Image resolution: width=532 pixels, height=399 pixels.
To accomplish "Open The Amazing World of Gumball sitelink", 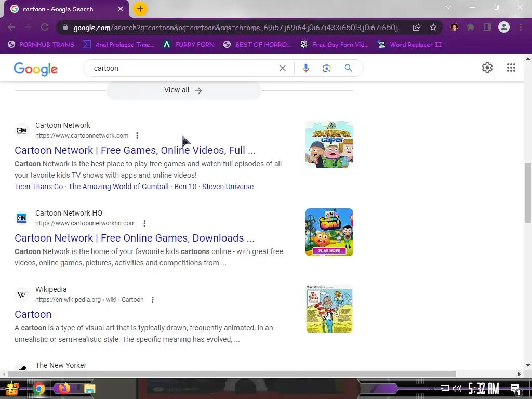I will click(x=118, y=187).
